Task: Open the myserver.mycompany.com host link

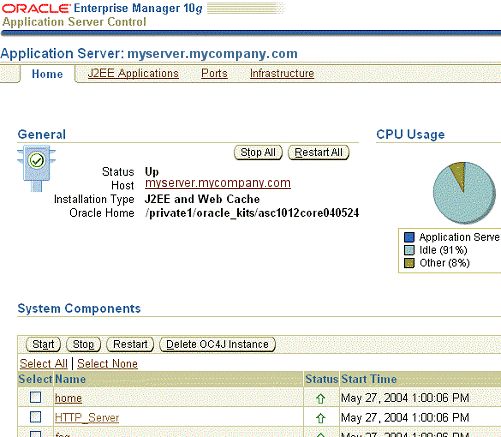Action: [x=218, y=183]
